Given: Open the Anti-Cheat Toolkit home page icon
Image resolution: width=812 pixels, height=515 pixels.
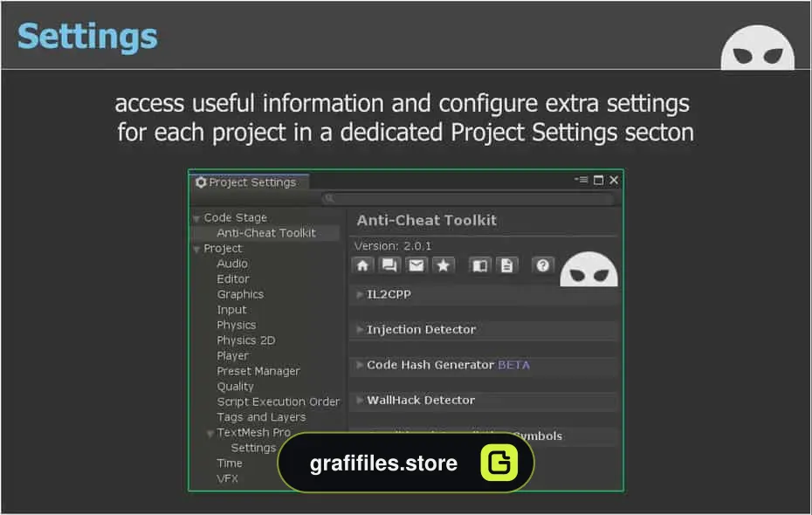Looking at the screenshot, I should (362, 265).
